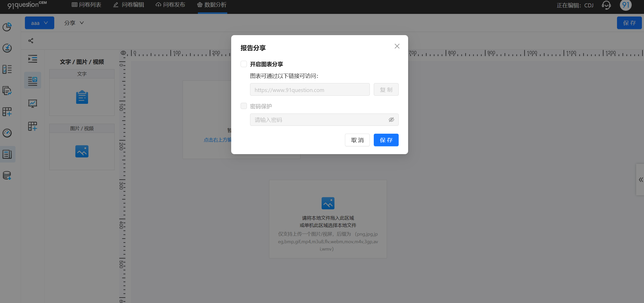Select the outline indent list icon
644x303 pixels.
(x=33, y=59)
